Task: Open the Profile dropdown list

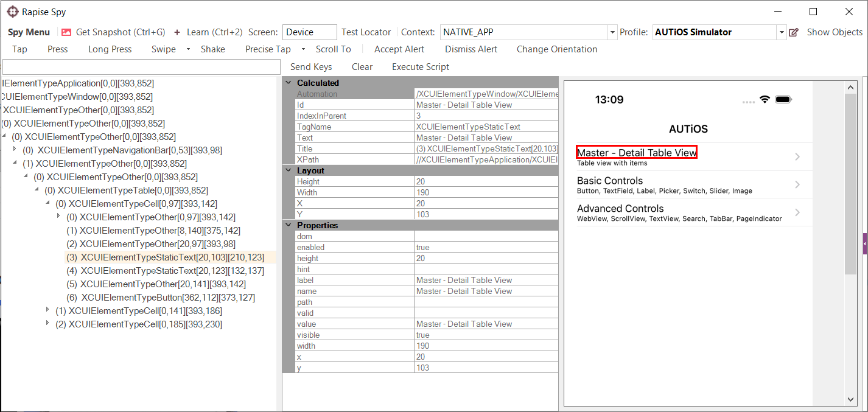Action: pyautogui.click(x=782, y=32)
